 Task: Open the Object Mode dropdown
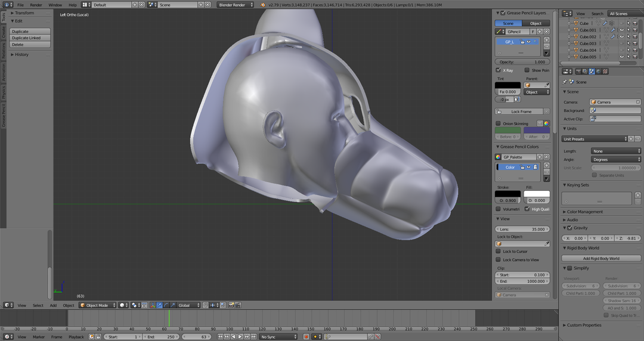[x=98, y=305]
